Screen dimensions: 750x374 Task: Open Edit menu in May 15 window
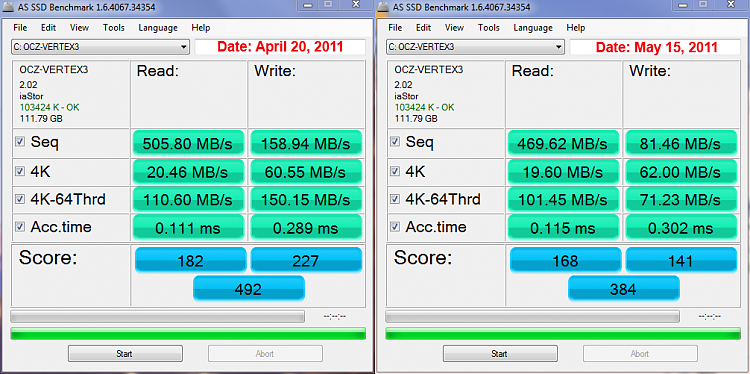pos(423,28)
